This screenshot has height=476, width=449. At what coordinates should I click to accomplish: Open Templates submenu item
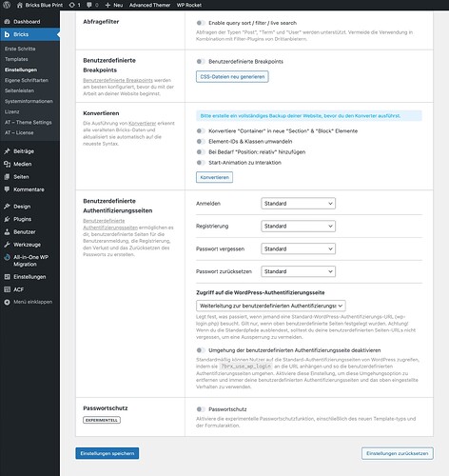16,59
